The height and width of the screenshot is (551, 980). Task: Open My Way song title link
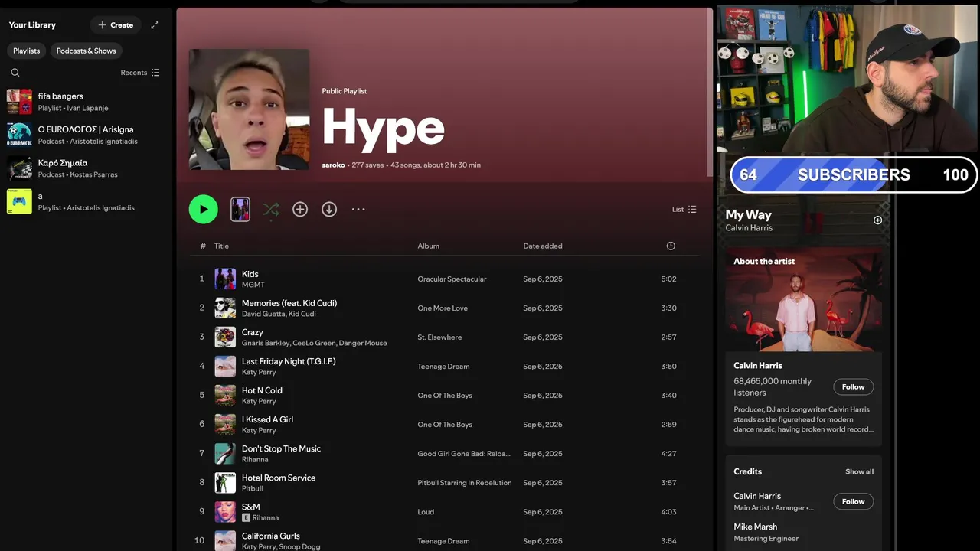point(748,215)
